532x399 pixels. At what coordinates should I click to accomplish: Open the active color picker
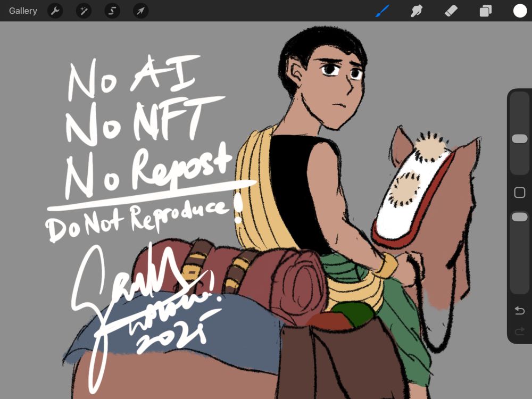point(519,11)
